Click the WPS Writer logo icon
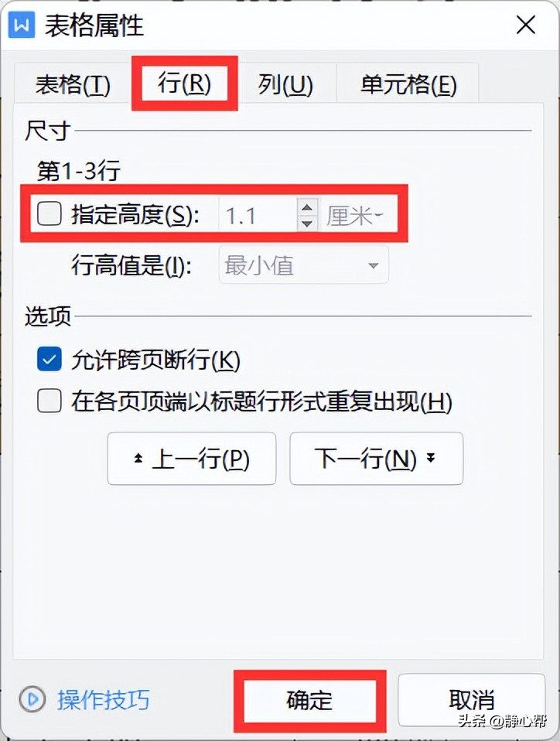The height and width of the screenshot is (741, 560). (22, 25)
